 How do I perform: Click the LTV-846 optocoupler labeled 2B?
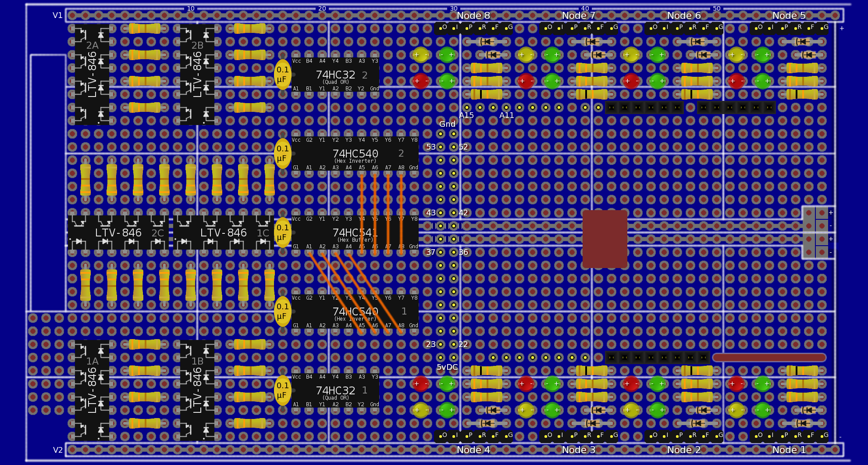point(197,75)
